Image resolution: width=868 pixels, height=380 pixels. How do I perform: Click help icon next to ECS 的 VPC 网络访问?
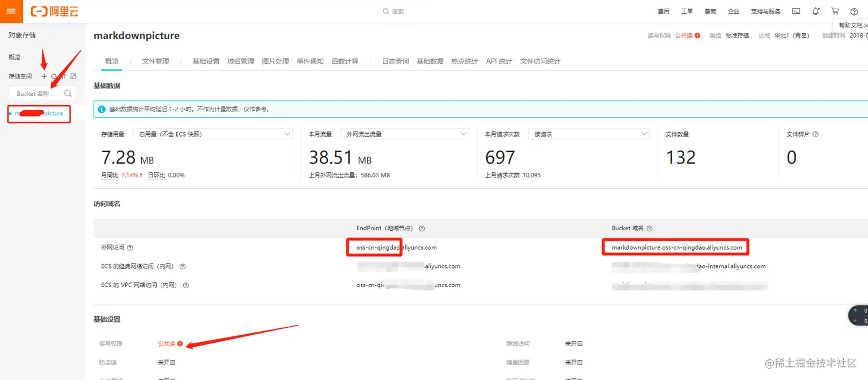click(186, 285)
